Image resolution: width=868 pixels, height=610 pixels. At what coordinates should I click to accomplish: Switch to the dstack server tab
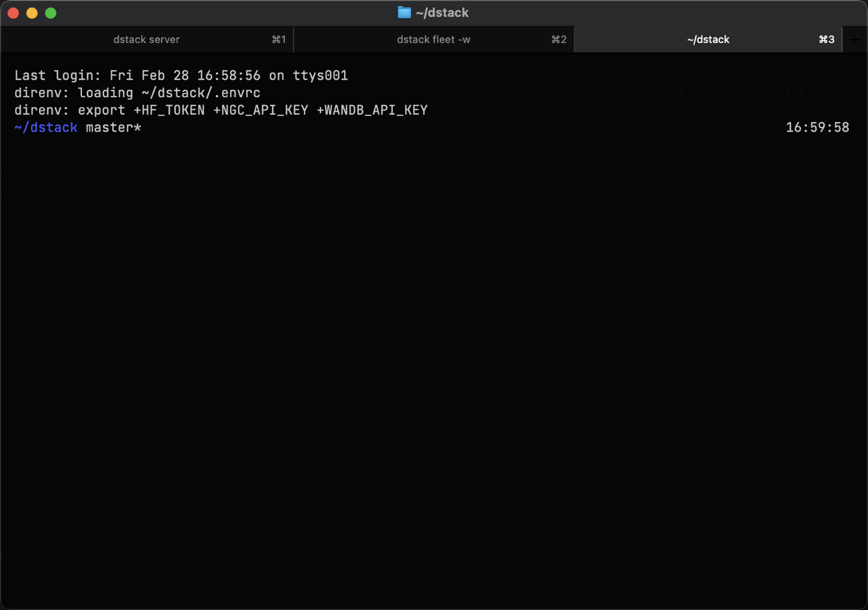point(146,40)
